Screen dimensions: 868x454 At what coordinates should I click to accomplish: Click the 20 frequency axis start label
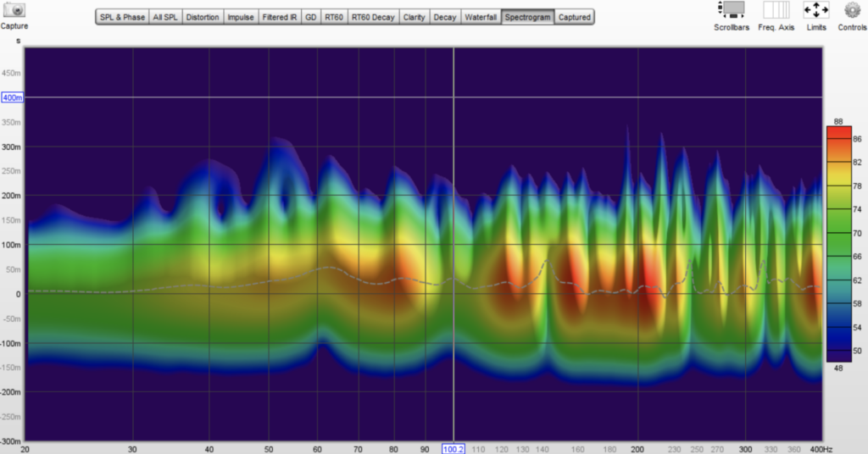pos(25,449)
